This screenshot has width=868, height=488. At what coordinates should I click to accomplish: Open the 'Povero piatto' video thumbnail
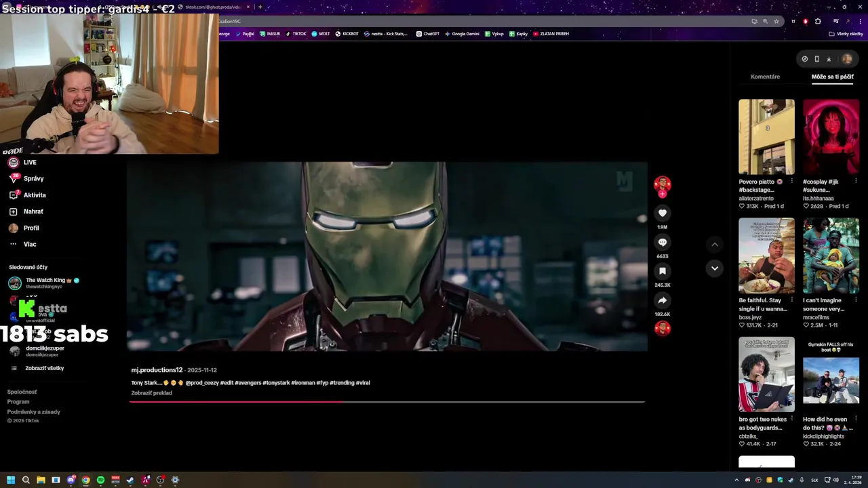pos(766,137)
